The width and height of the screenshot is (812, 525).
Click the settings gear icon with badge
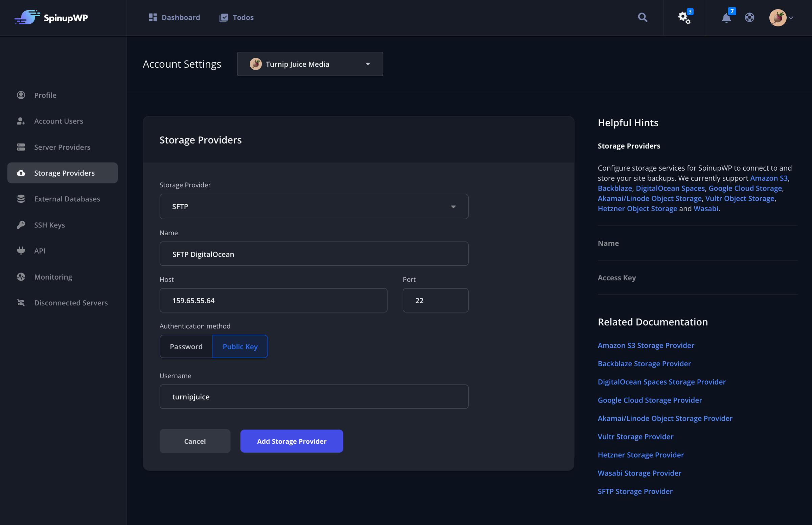(x=684, y=18)
